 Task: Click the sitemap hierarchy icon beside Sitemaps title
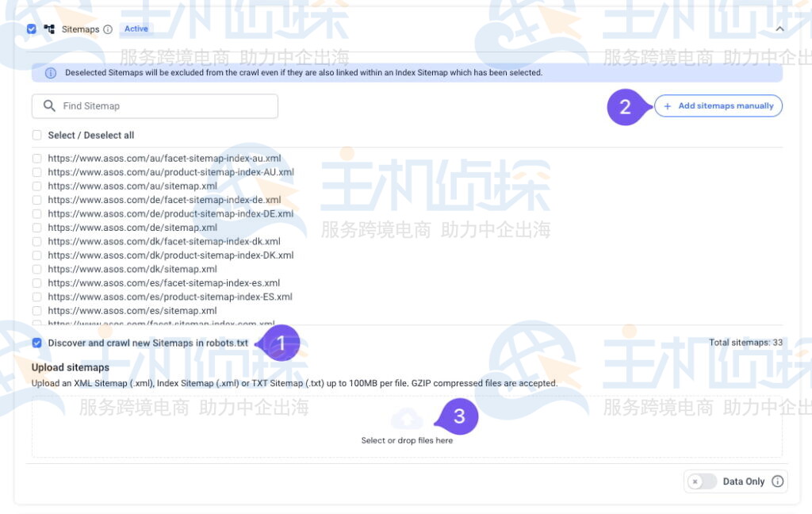pos(49,29)
